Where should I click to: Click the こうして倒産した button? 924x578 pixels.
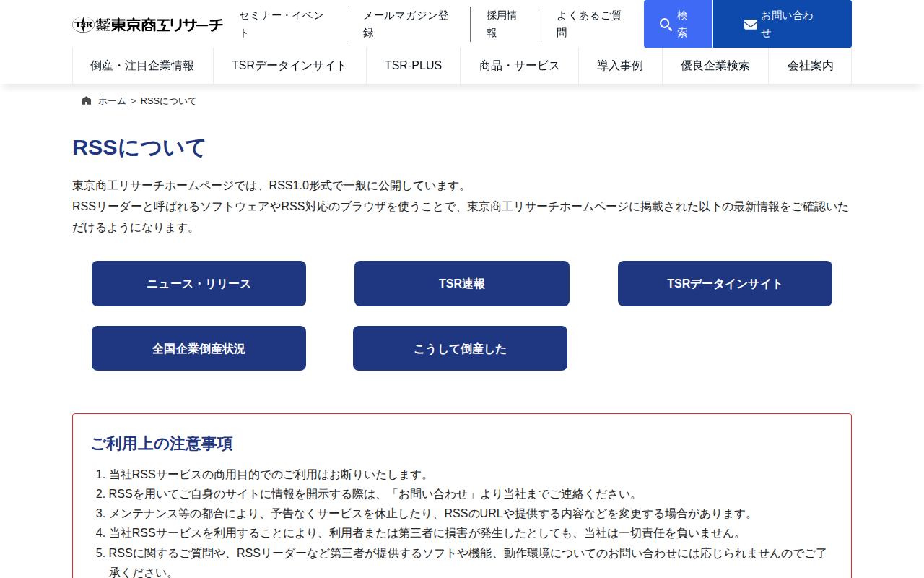[460, 348]
